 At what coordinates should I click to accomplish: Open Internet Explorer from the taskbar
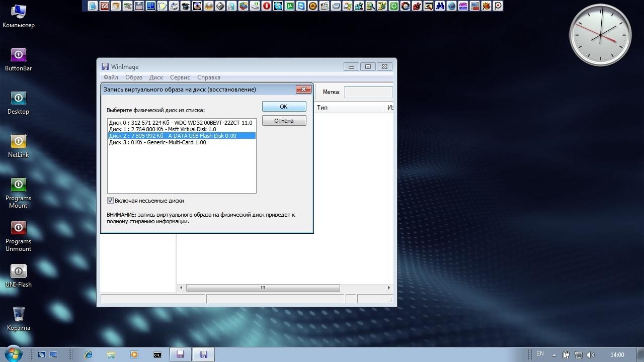coord(89,354)
